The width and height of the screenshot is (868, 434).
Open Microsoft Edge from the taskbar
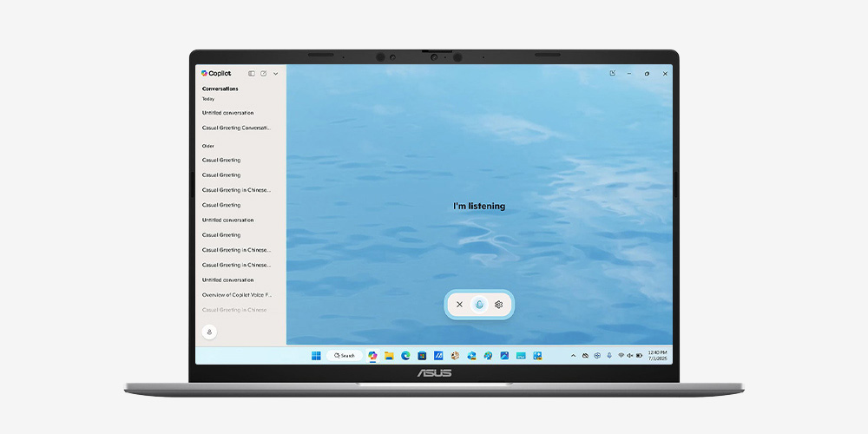(x=405, y=356)
